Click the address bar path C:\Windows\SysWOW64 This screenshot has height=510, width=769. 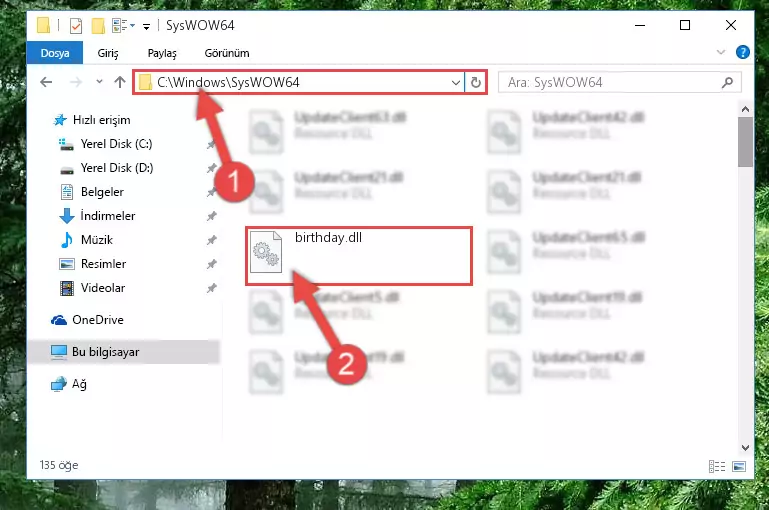pos(228,82)
